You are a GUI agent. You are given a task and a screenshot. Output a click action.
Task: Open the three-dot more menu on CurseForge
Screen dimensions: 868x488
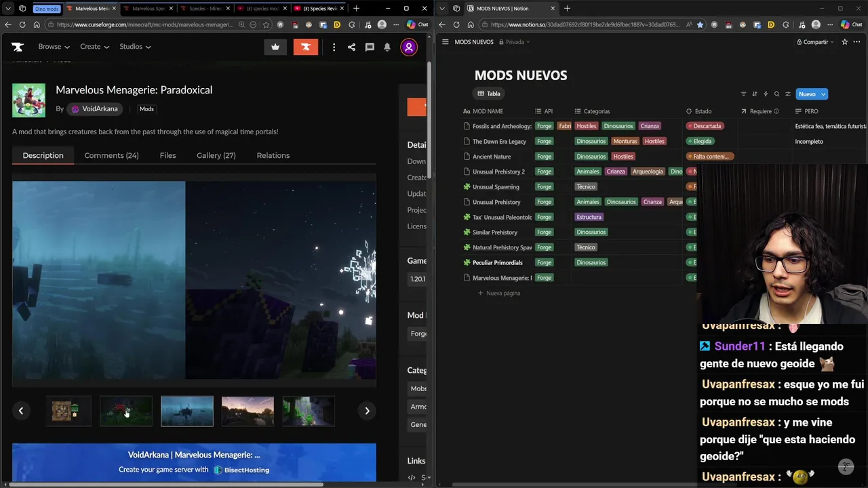pyautogui.click(x=334, y=47)
